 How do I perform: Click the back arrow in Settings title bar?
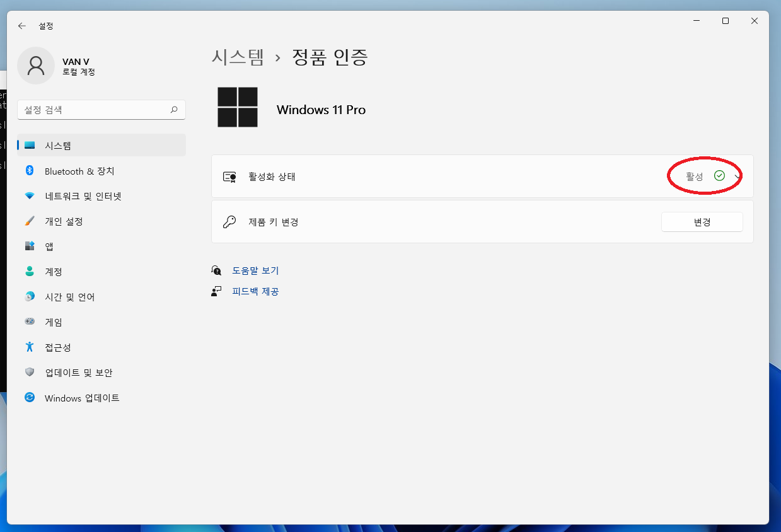[x=22, y=26]
